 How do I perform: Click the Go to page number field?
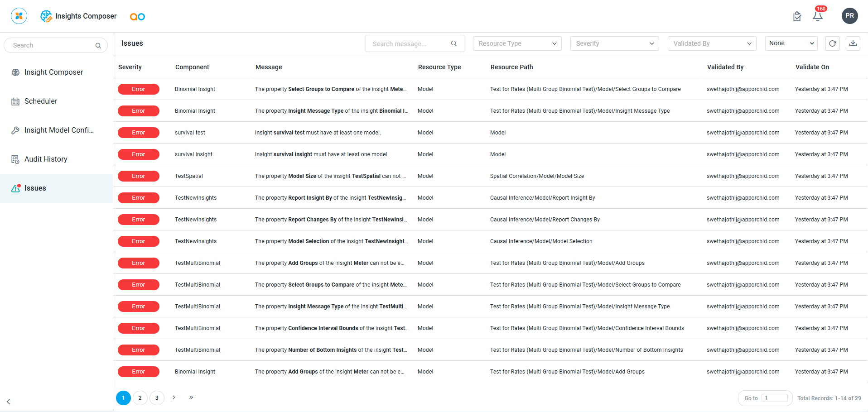(775, 398)
